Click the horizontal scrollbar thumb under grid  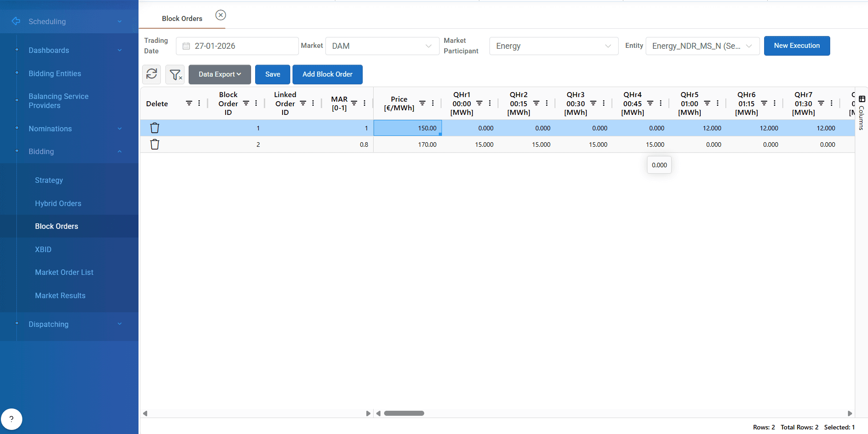pos(404,413)
